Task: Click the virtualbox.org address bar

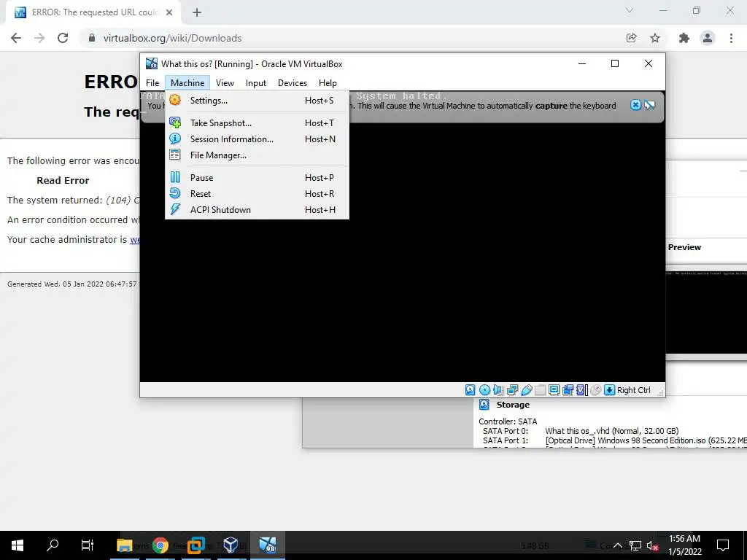Action: (x=352, y=38)
